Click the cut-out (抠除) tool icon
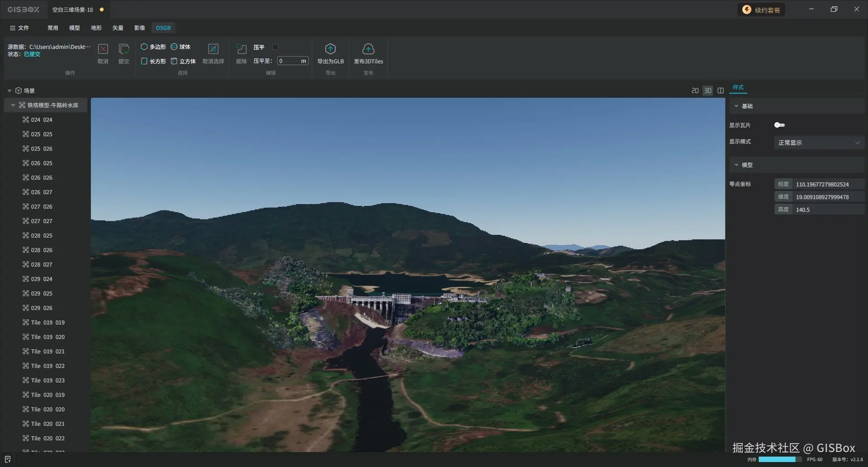 tap(241, 49)
